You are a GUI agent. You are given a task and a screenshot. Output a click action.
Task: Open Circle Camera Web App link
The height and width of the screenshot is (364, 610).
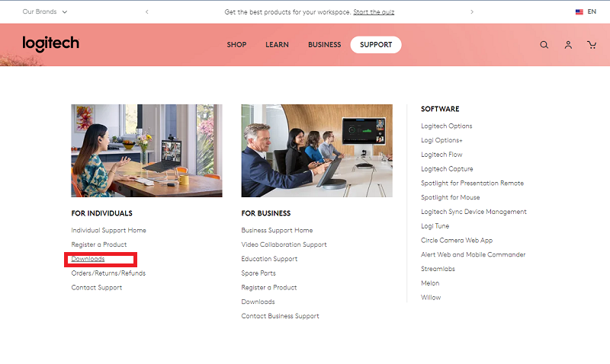(x=457, y=241)
